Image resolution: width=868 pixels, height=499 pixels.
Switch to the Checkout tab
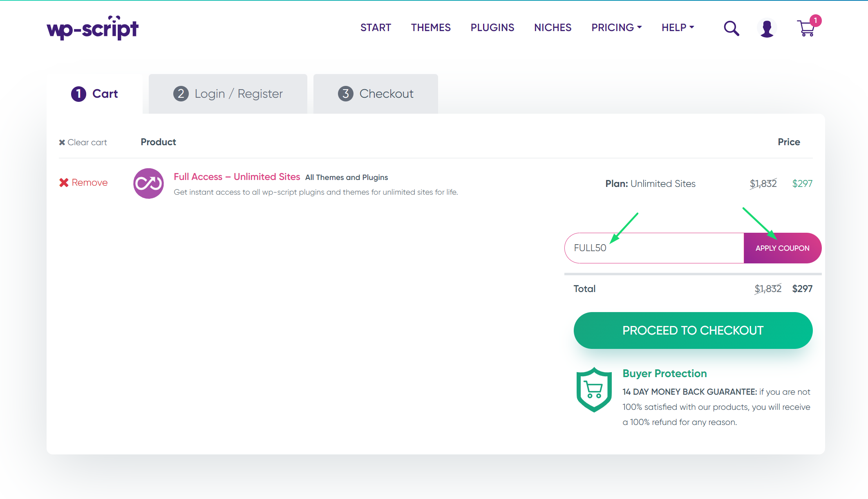coord(376,94)
